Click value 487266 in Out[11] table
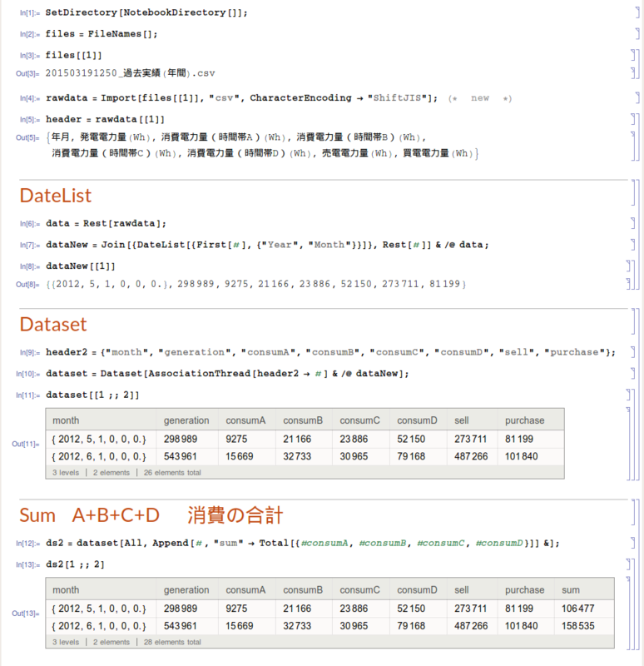The width and height of the screenshot is (644, 666). coord(471,456)
